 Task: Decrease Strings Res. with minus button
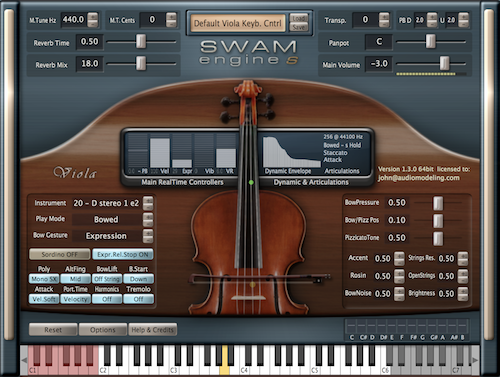pos(463,262)
